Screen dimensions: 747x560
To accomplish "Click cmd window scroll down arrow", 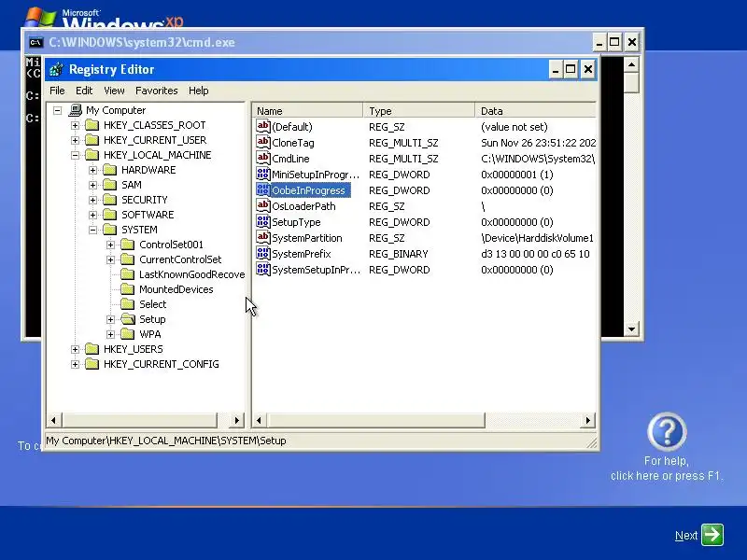I will click(631, 329).
